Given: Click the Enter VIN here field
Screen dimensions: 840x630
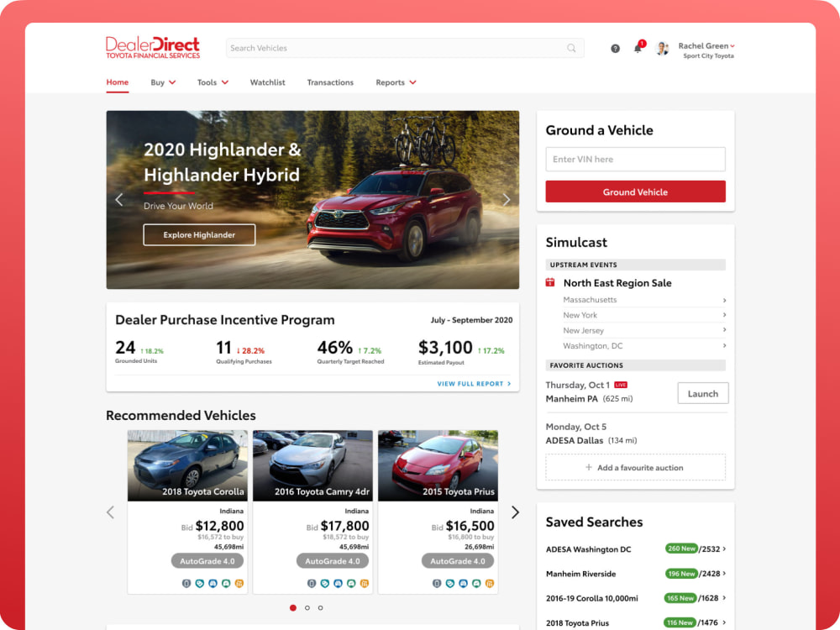Looking at the screenshot, I should [x=635, y=160].
